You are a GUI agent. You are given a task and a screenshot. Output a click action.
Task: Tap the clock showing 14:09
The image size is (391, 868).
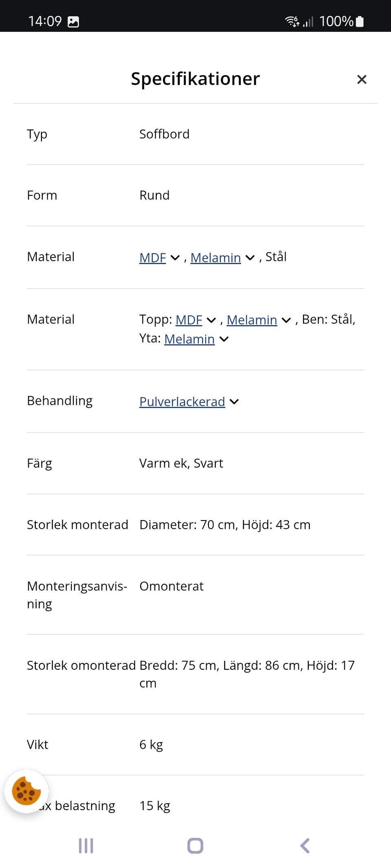point(45,21)
